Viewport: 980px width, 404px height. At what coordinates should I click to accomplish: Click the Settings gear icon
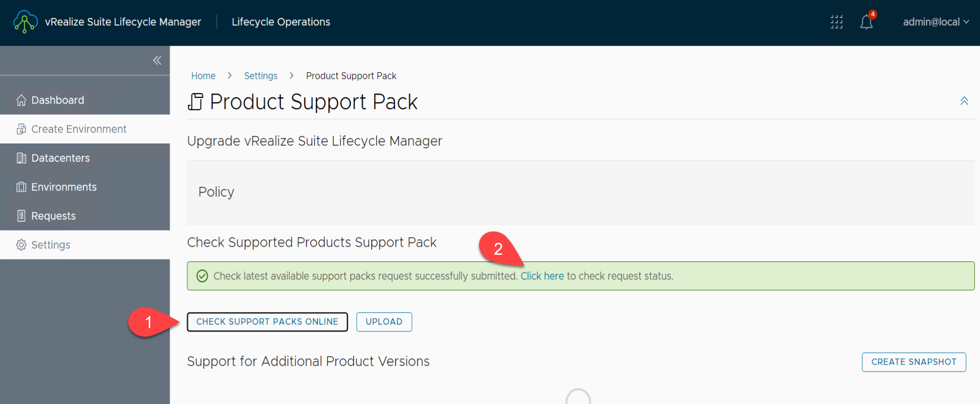(21, 245)
